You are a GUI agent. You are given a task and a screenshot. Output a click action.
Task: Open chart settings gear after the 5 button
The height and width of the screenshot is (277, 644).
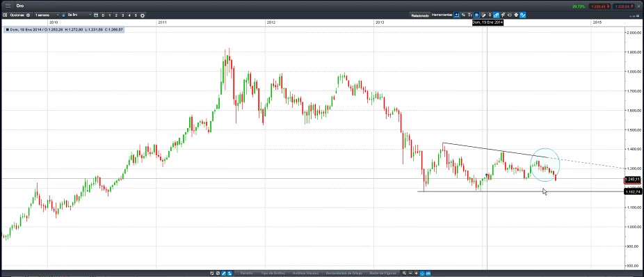[x=142, y=15]
